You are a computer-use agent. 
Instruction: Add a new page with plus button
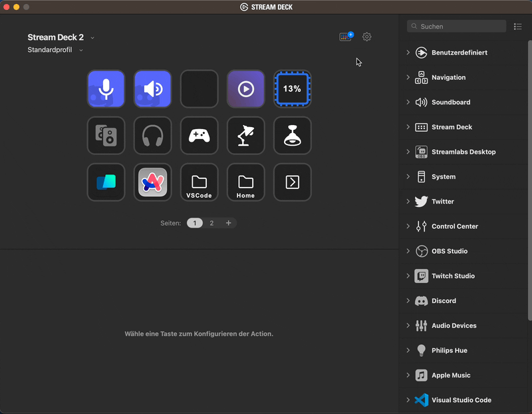(228, 223)
